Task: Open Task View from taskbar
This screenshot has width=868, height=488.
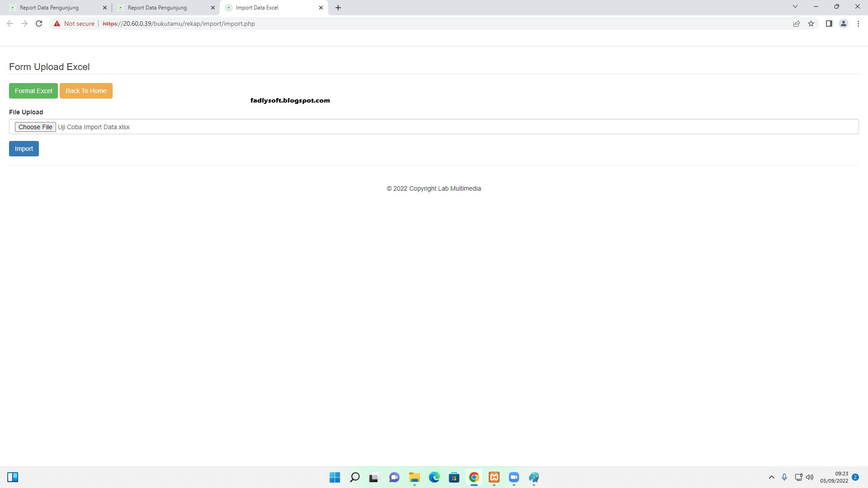Action: coord(374,477)
